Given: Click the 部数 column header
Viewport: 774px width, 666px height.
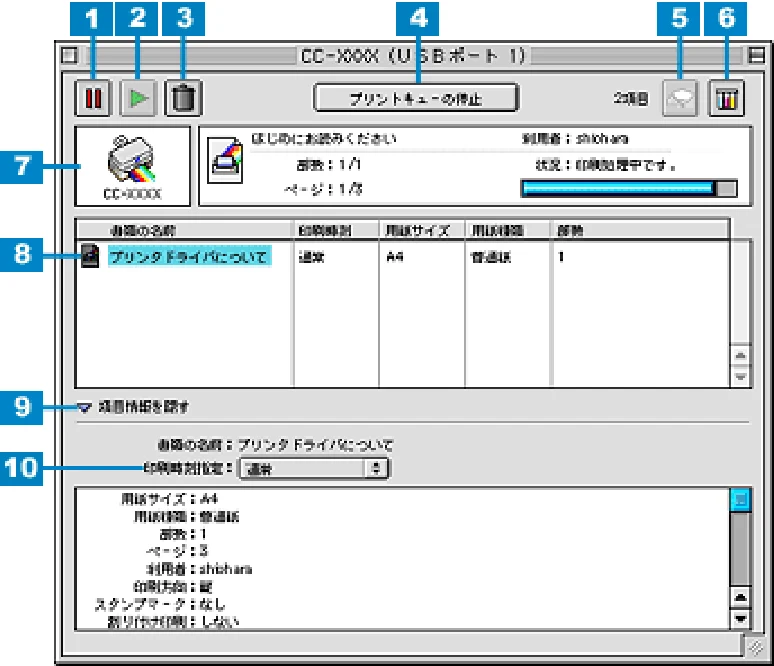Looking at the screenshot, I should [640, 230].
